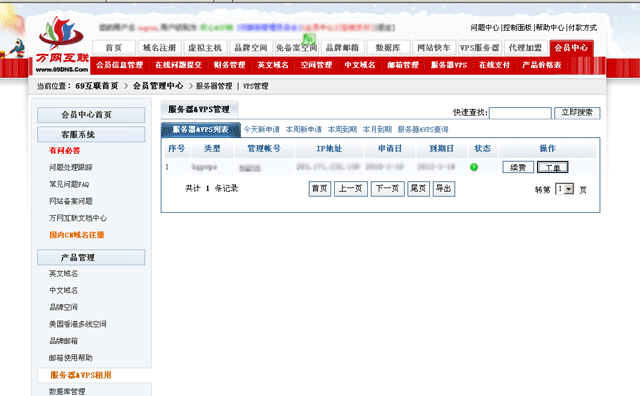Open 中文域名 in the sidebar product list
640x396 pixels.
pos(63,290)
